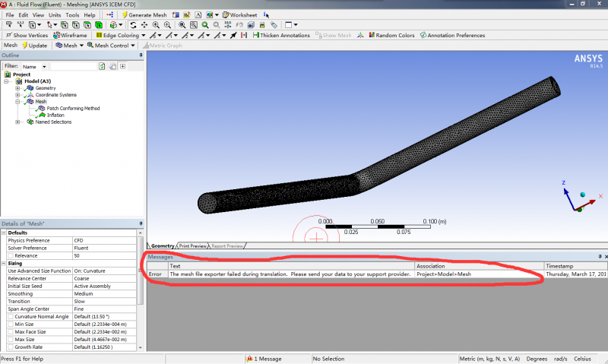Viewport: 608px width, 364px height.
Task: Open the File menu
Action: tap(10, 15)
